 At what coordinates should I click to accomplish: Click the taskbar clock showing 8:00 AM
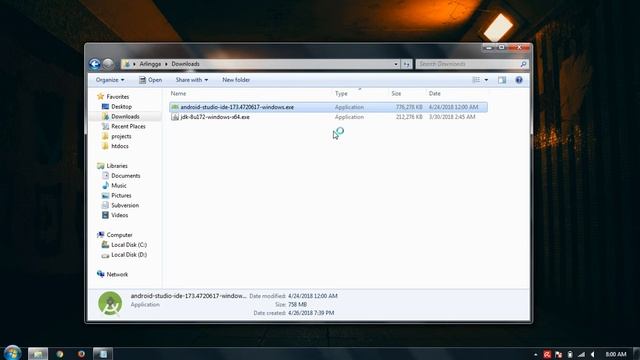click(616, 354)
